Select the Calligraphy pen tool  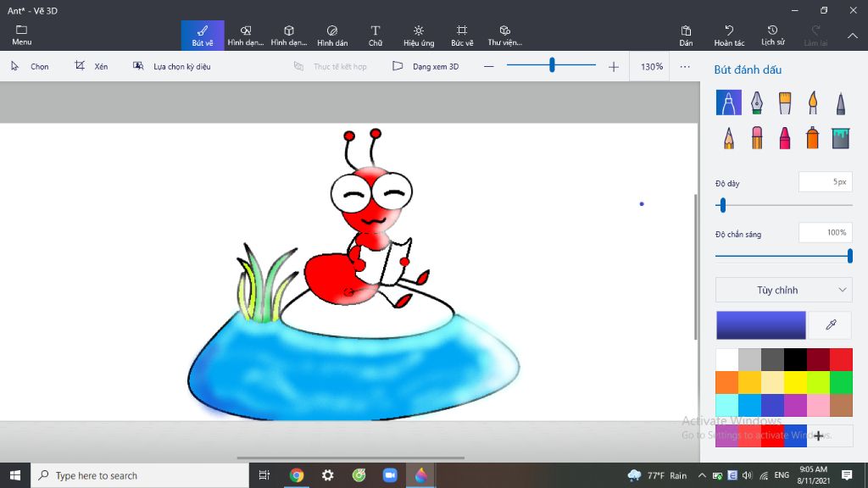(x=756, y=103)
